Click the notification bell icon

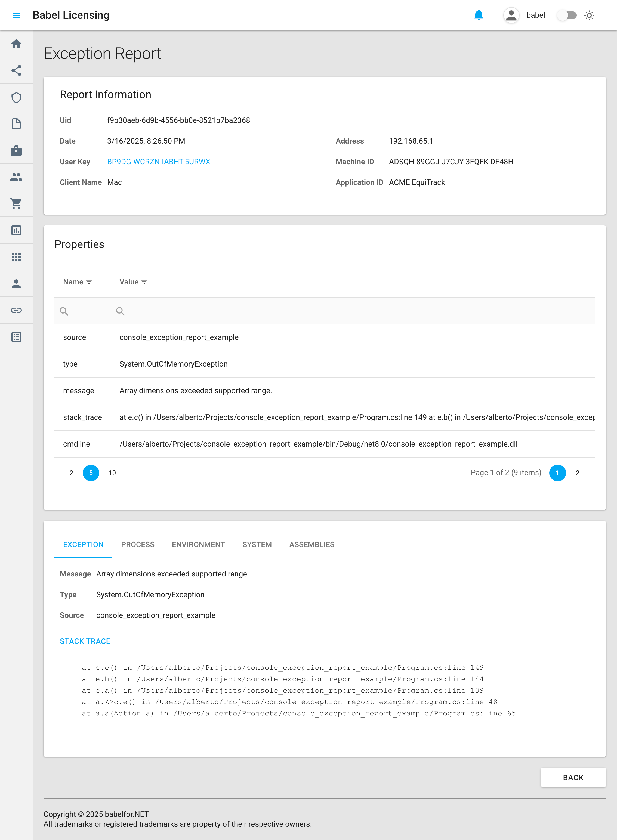click(x=479, y=15)
